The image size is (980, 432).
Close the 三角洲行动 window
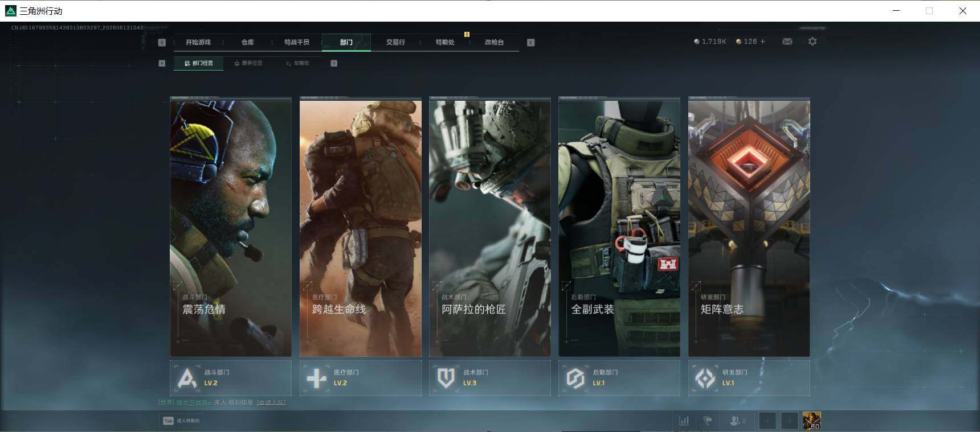coord(962,11)
